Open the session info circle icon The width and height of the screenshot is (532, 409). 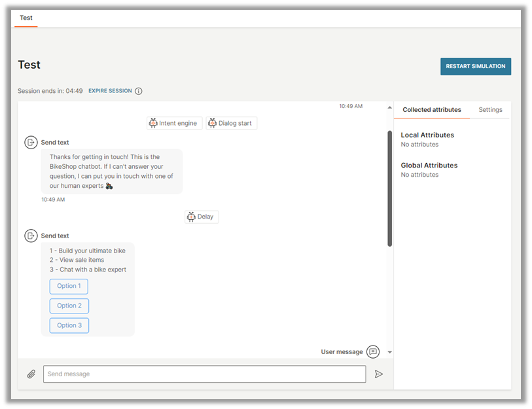pos(139,91)
